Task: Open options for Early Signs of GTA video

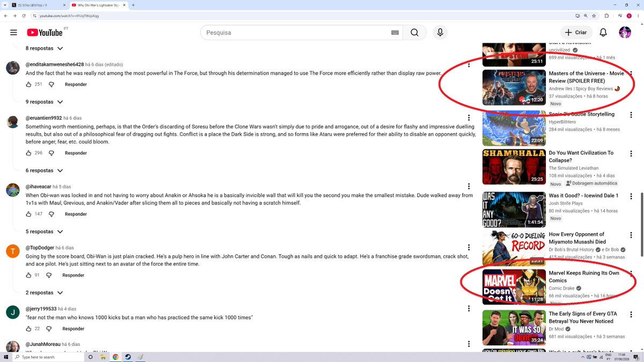Action: [x=631, y=314]
